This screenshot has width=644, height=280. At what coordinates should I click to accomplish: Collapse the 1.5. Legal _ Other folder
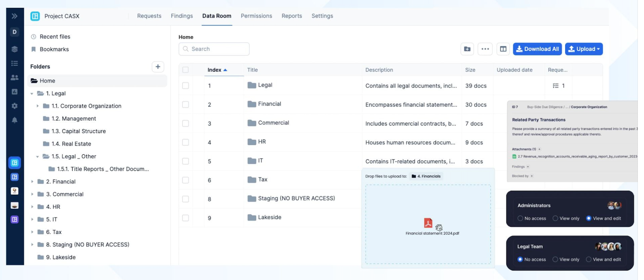click(38, 156)
